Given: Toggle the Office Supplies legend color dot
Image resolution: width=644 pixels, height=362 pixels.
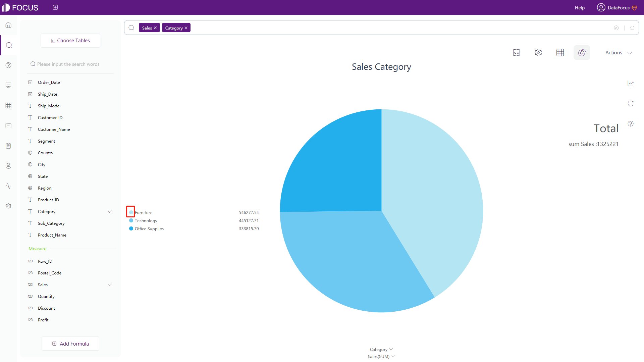Looking at the screenshot, I should [x=131, y=228].
